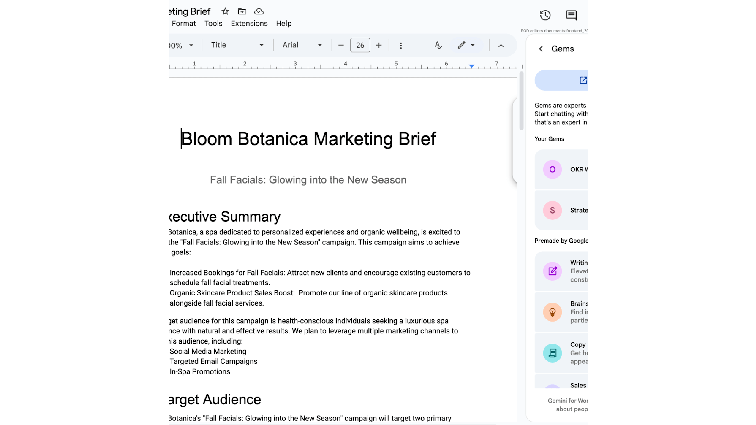Click the document name in title bar
Image resolution: width=756 pixels, height=425 pixels.
(189, 12)
